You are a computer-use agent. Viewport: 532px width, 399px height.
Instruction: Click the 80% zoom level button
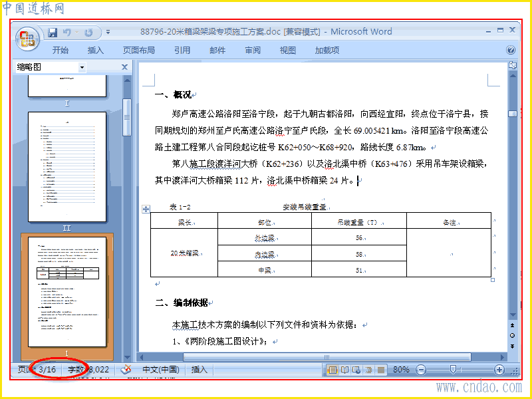(x=401, y=370)
